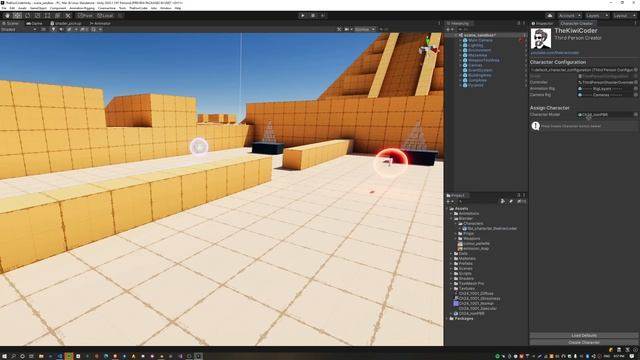Select the Transform tool in the toolbar

(x=58, y=16)
